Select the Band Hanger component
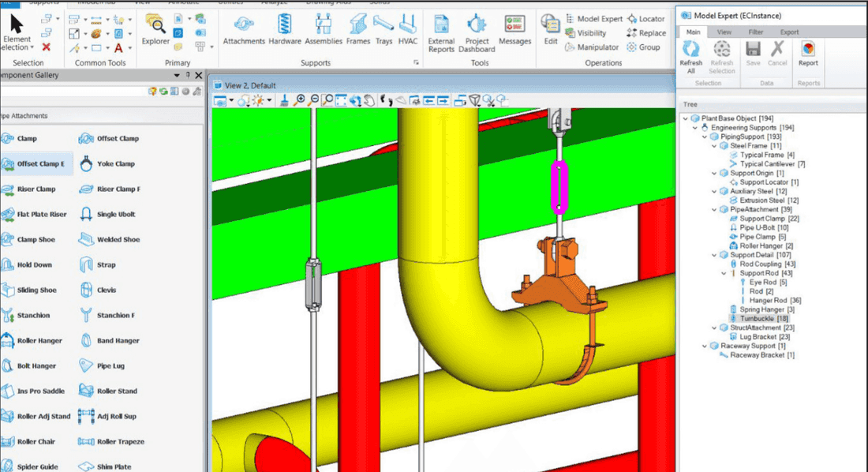The height and width of the screenshot is (472, 868). (x=109, y=341)
